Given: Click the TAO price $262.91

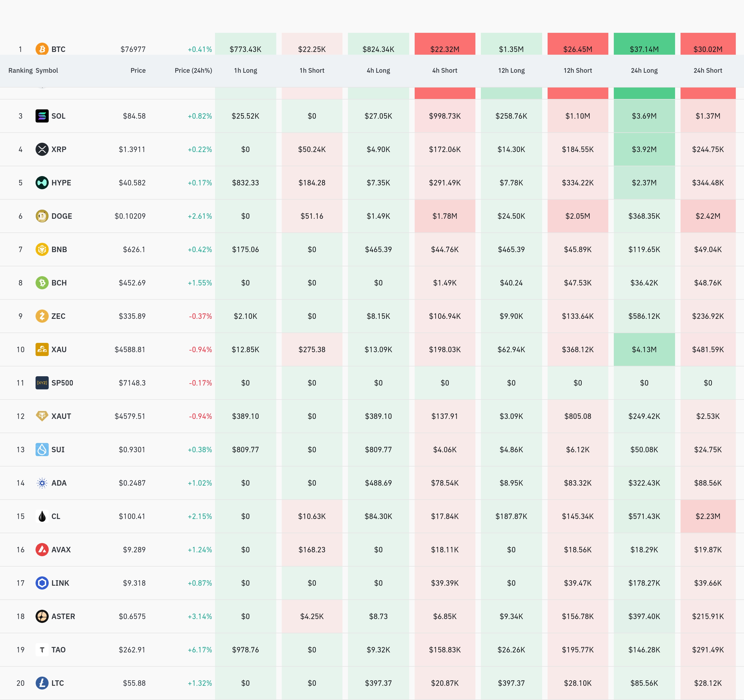Looking at the screenshot, I should pos(132,649).
